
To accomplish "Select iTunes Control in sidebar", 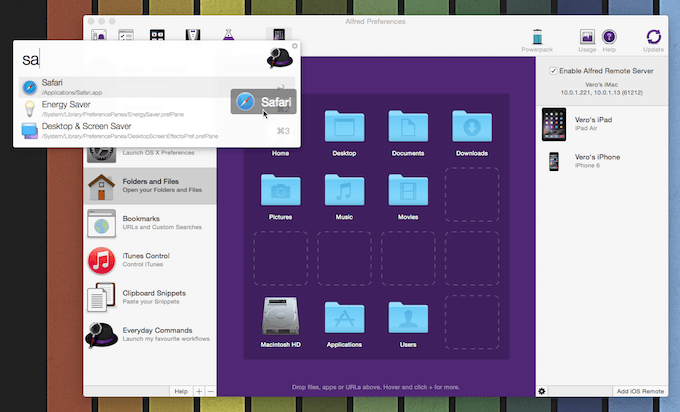I will pos(150,262).
